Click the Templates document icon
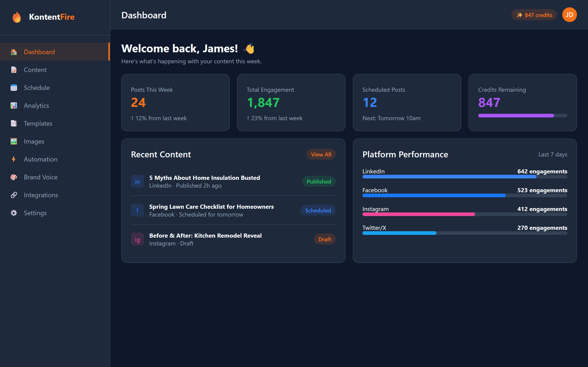This screenshot has height=367, width=588. click(14, 123)
